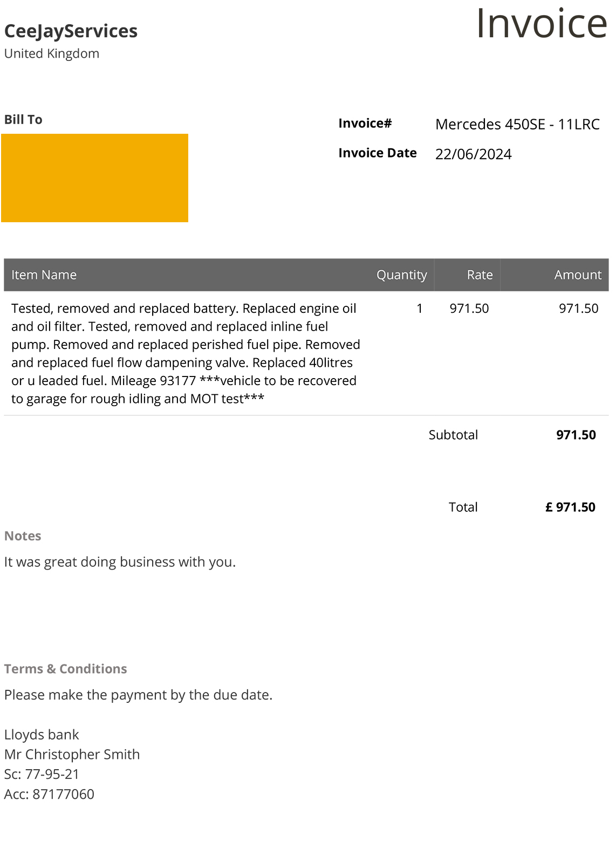Screen dimensions: 616x863
Task: Click the orange Bill To block
Action: [x=94, y=177]
